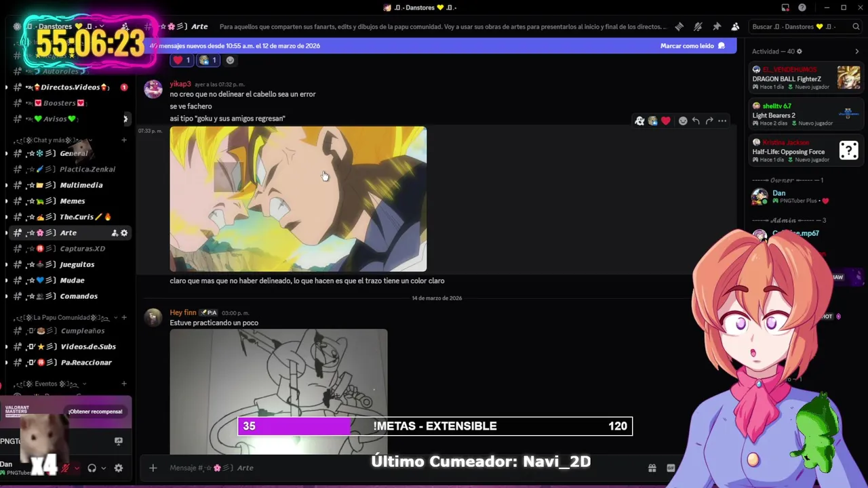Toggle channel notification bell in header
This screenshot has height=488, width=868.
(x=698, y=26)
